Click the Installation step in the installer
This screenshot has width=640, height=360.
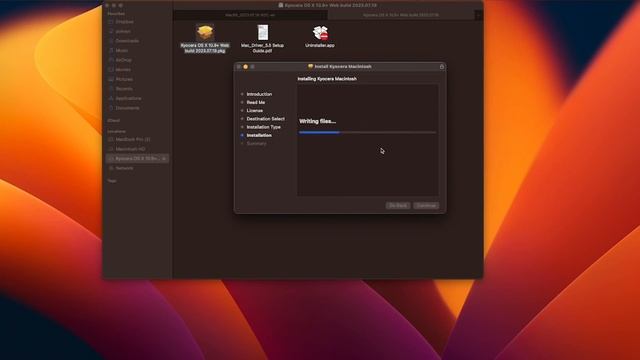[259, 135]
